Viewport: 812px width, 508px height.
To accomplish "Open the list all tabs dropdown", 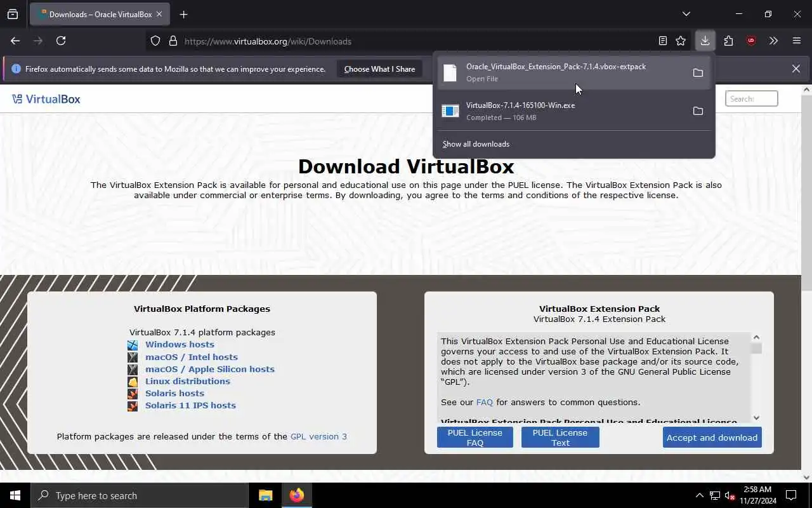I will (686, 14).
